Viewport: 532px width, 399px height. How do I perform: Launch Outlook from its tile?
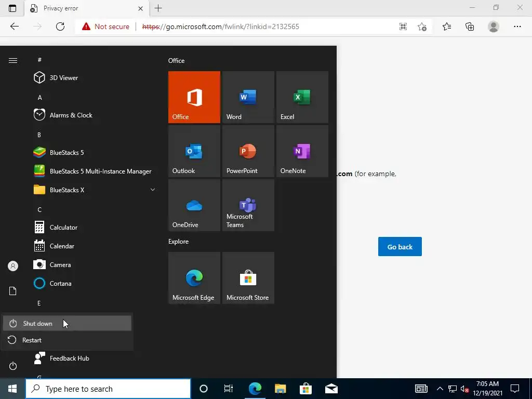pos(194,151)
